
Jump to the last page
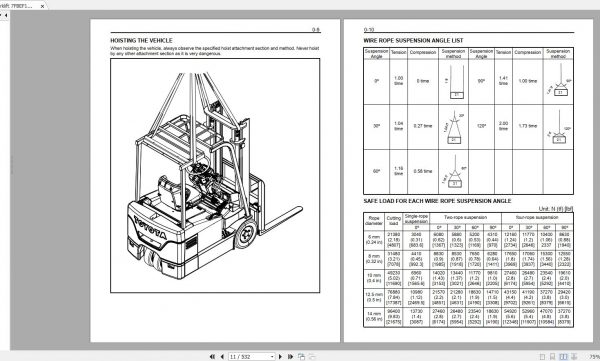coord(290,356)
